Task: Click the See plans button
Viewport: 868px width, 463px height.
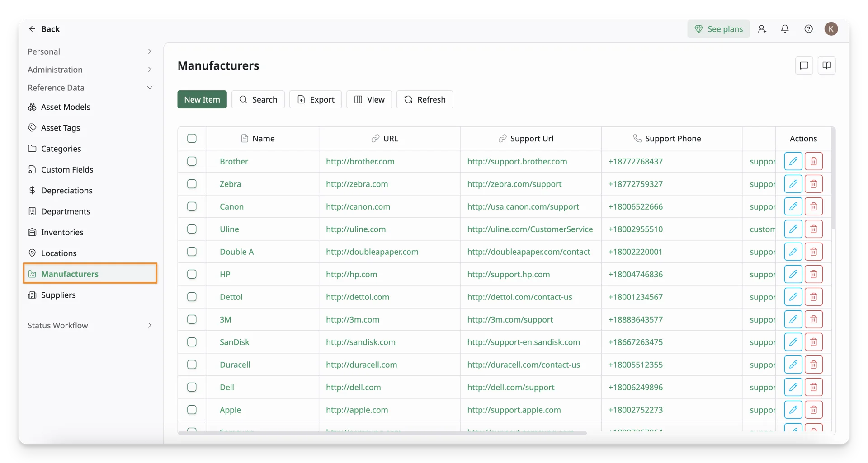Action: [x=718, y=29]
